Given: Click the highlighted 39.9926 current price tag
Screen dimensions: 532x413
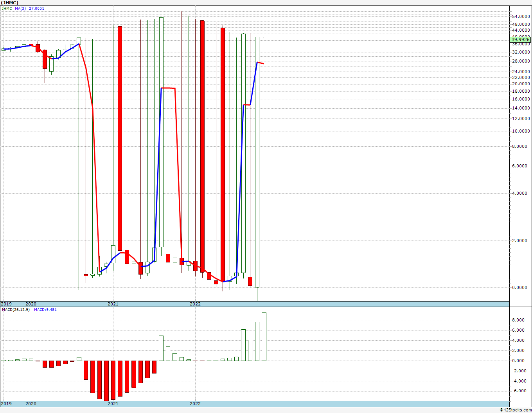Looking at the screenshot, I should click(521, 40).
